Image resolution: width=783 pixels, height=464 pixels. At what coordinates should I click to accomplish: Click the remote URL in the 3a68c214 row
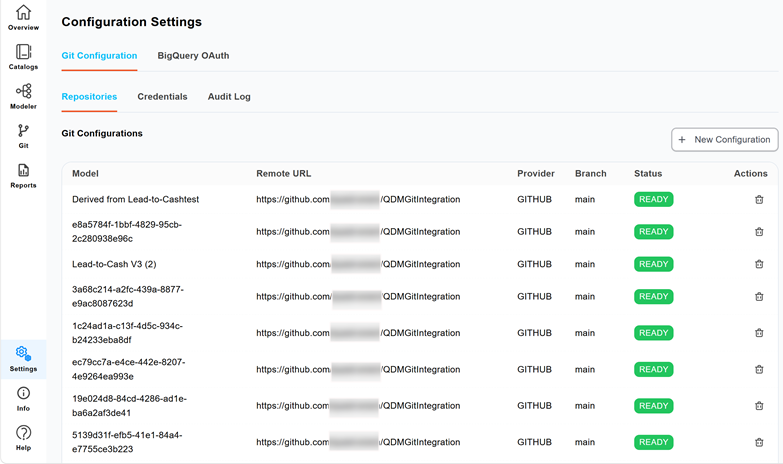tap(358, 297)
